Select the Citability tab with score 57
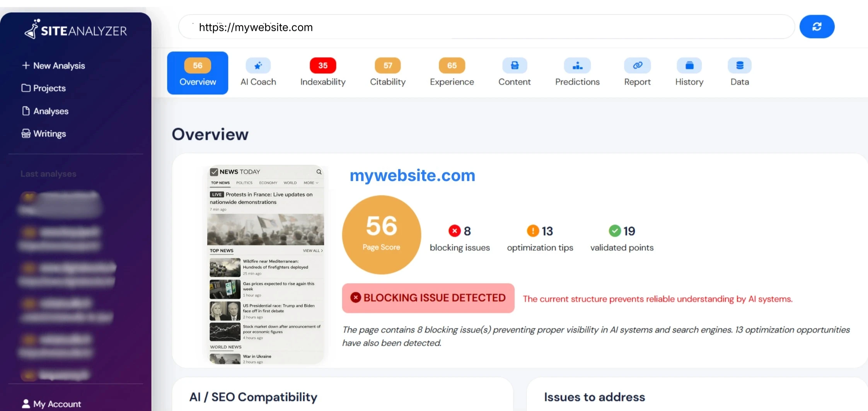This screenshot has width=868, height=411. [388, 73]
